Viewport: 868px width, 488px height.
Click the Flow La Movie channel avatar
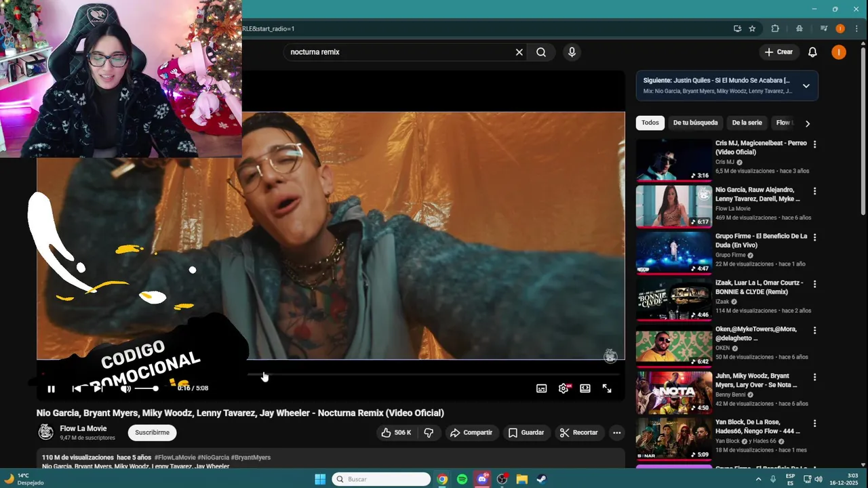[45, 432]
